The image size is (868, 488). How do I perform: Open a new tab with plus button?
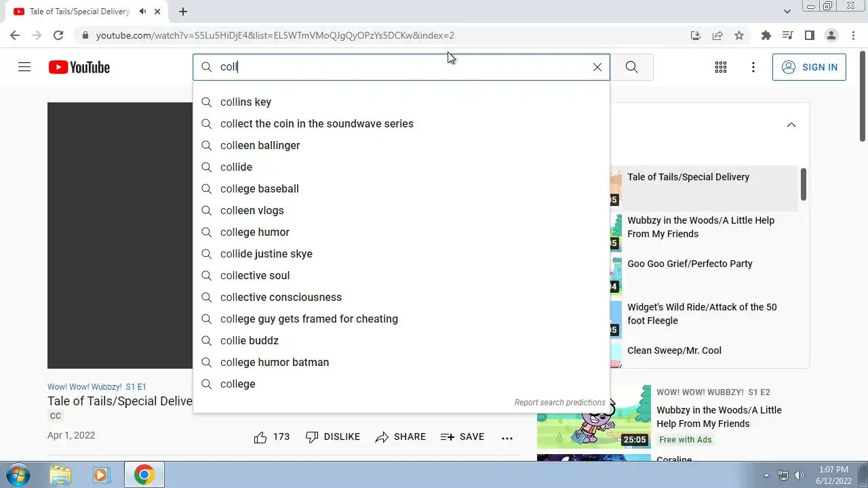pyautogui.click(x=183, y=12)
